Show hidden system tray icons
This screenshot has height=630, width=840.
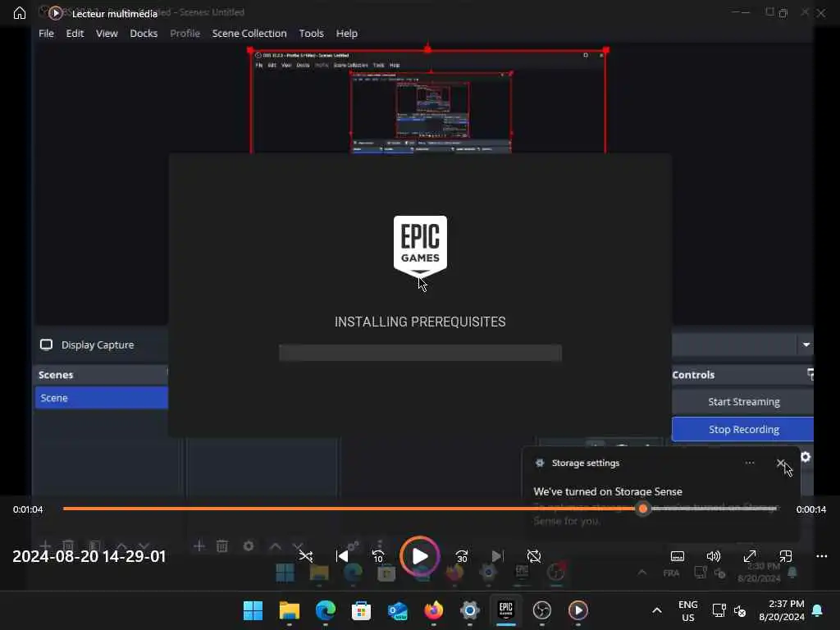(x=657, y=610)
